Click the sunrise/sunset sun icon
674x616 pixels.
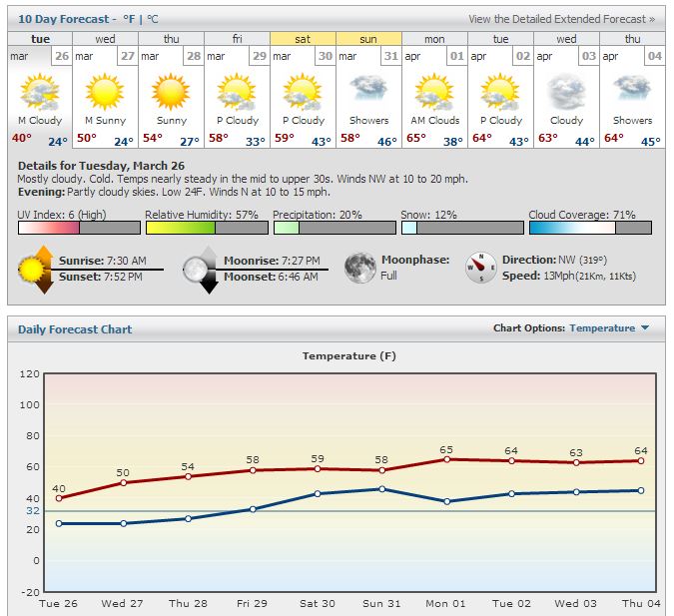point(36,269)
